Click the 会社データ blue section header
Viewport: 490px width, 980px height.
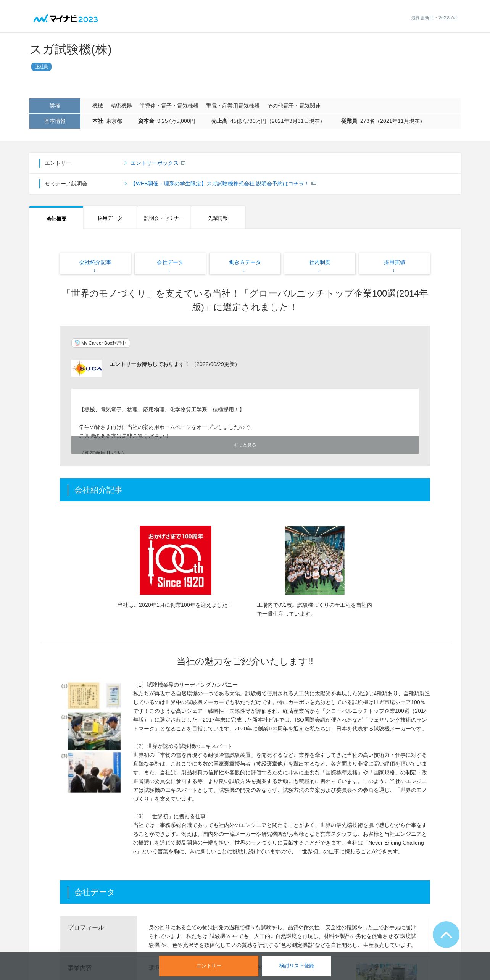click(x=245, y=892)
